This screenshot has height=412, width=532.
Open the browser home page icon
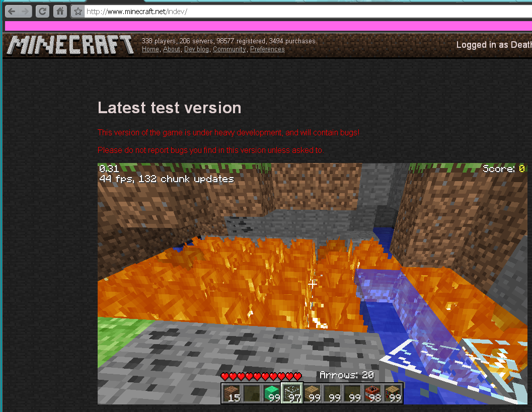[x=60, y=12]
